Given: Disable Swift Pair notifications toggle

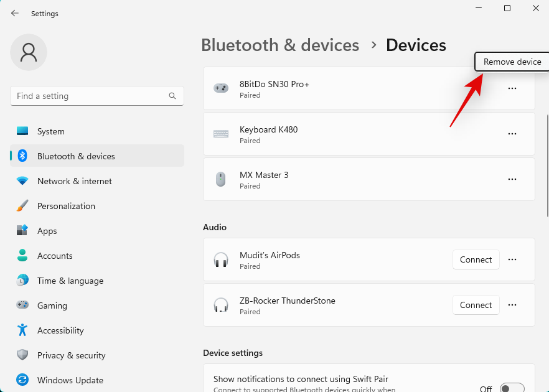Looking at the screenshot, I should point(512,387).
